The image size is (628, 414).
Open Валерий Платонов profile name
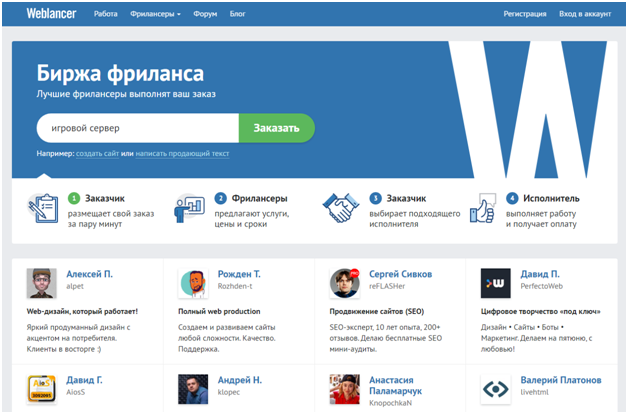561,380
